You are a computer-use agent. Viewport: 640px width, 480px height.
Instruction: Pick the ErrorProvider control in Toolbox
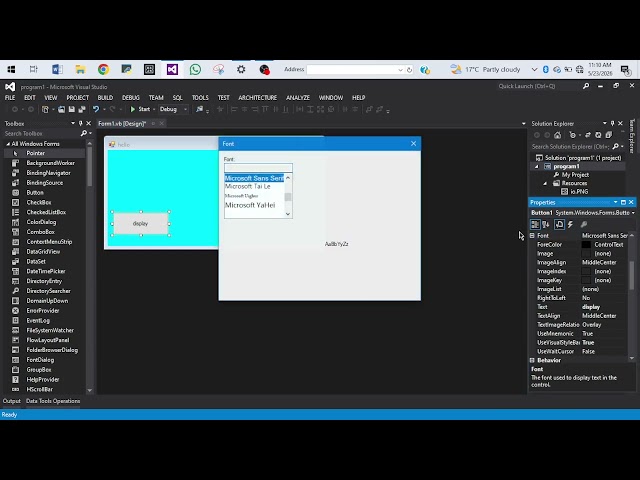tap(42, 311)
